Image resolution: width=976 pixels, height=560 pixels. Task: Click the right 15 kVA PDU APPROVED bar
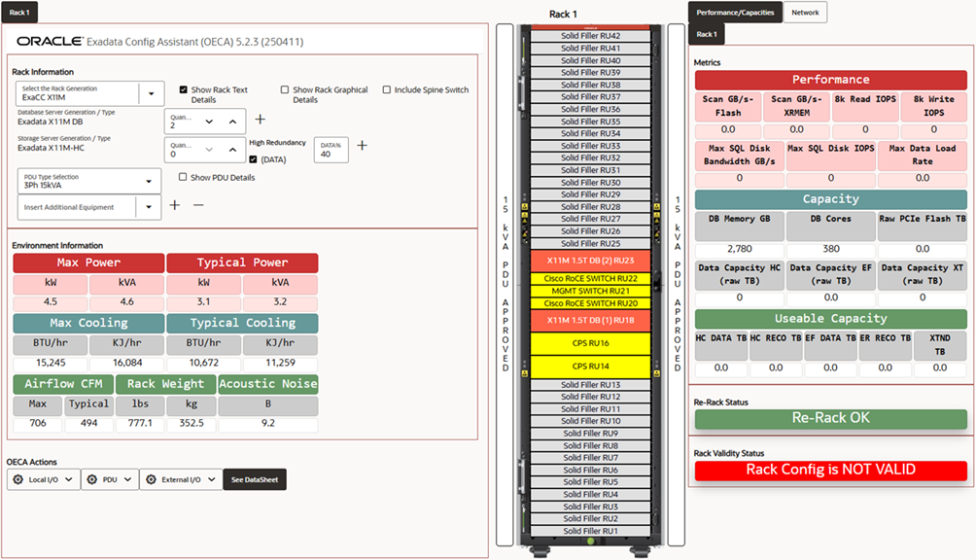pyautogui.click(x=677, y=285)
